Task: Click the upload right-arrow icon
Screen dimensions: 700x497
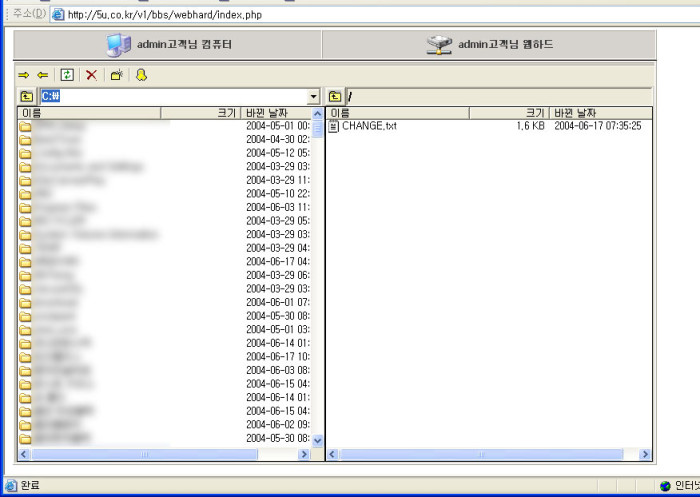Action: [24, 75]
